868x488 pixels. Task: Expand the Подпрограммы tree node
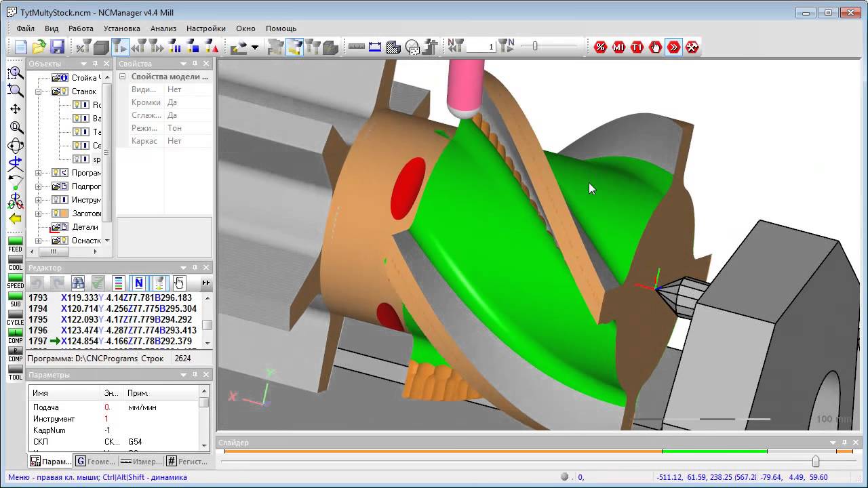[x=39, y=186]
